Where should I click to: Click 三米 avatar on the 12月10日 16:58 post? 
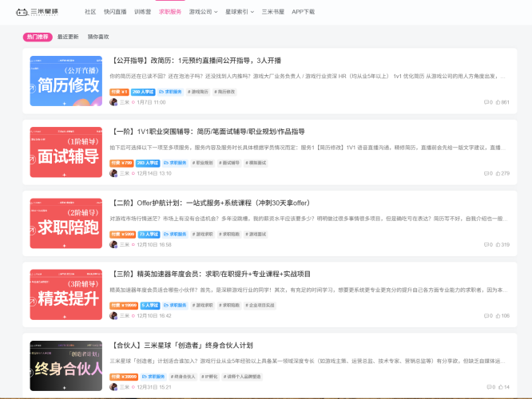tap(113, 244)
